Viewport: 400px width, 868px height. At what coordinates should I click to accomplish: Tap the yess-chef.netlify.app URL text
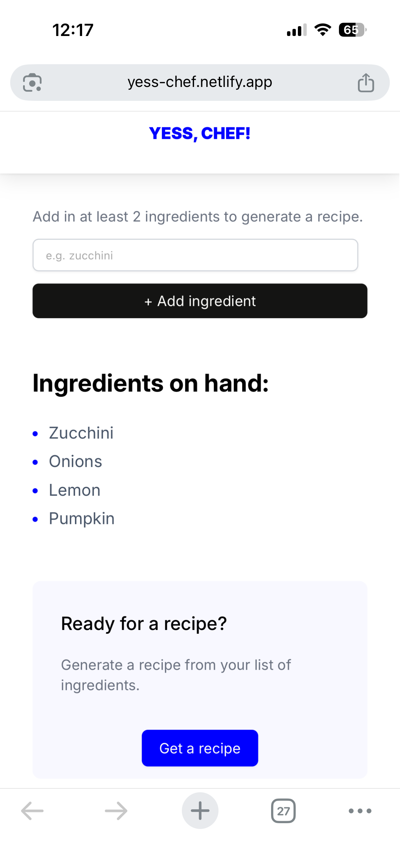click(x=200, y=82)
